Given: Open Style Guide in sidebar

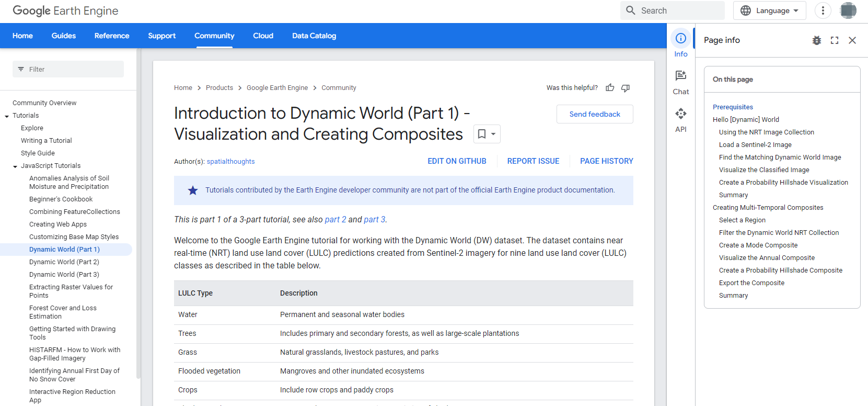Looking at the screenshot, I should tap(38, 153).
